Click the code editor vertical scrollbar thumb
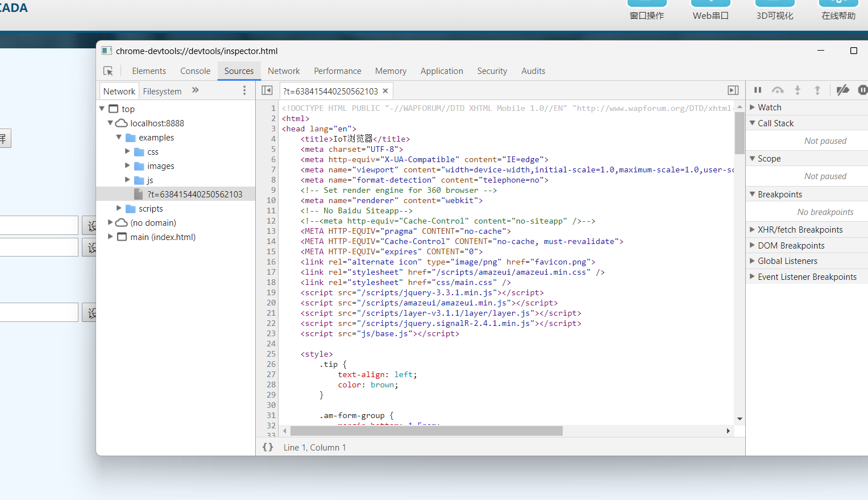 click(740, 133)
